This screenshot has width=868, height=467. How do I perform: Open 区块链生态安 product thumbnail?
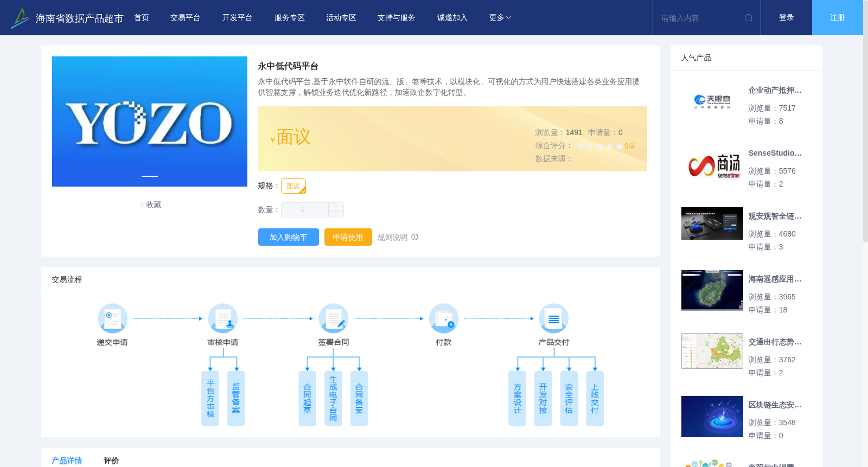712,417
